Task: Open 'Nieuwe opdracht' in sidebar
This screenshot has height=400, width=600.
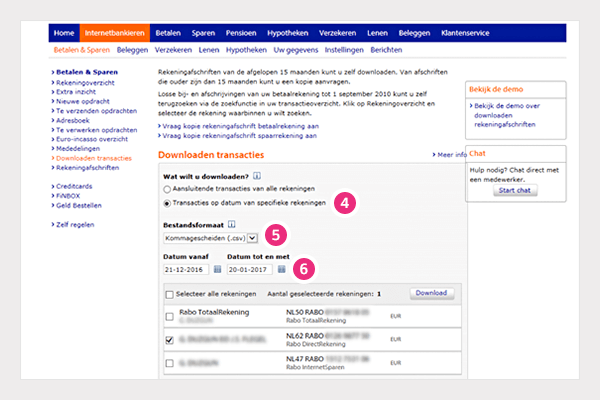Action: pyautogui.click(x=81, y=101)
